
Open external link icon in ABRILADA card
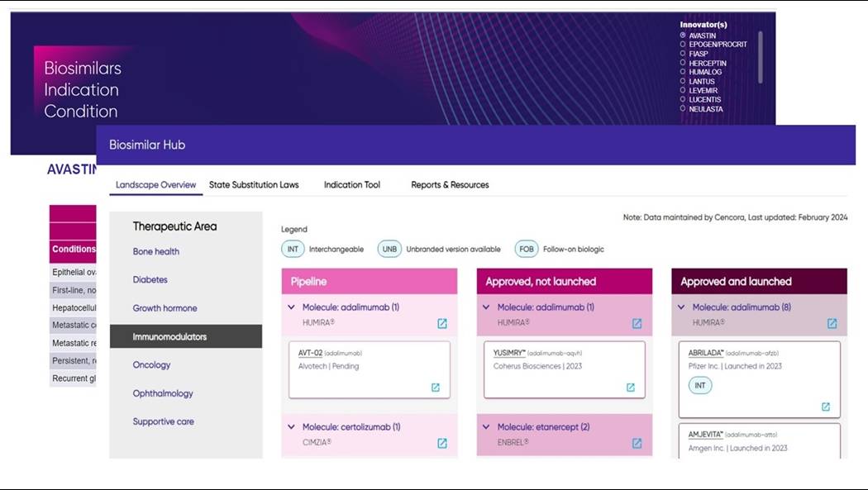(x=825, y=407)
